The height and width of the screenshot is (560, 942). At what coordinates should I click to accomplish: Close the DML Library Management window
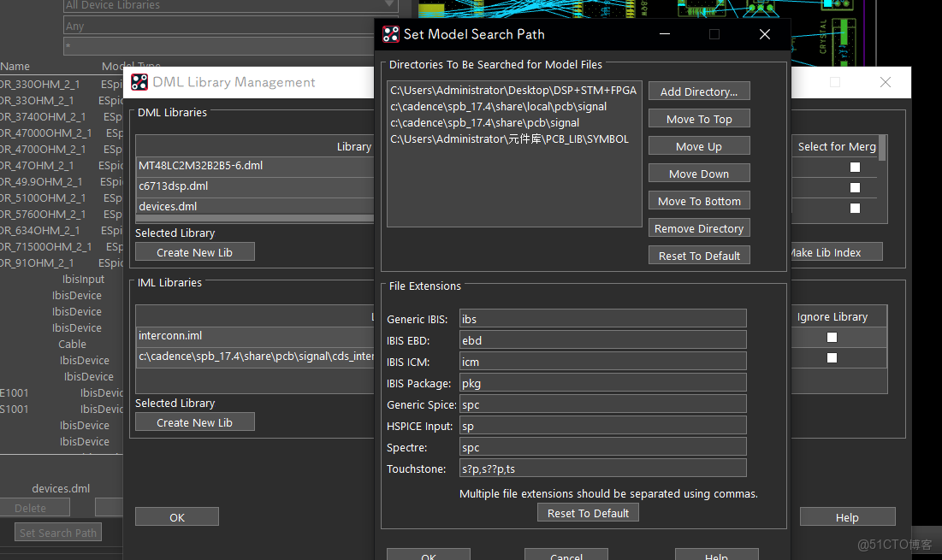click(x=885, y=82)
